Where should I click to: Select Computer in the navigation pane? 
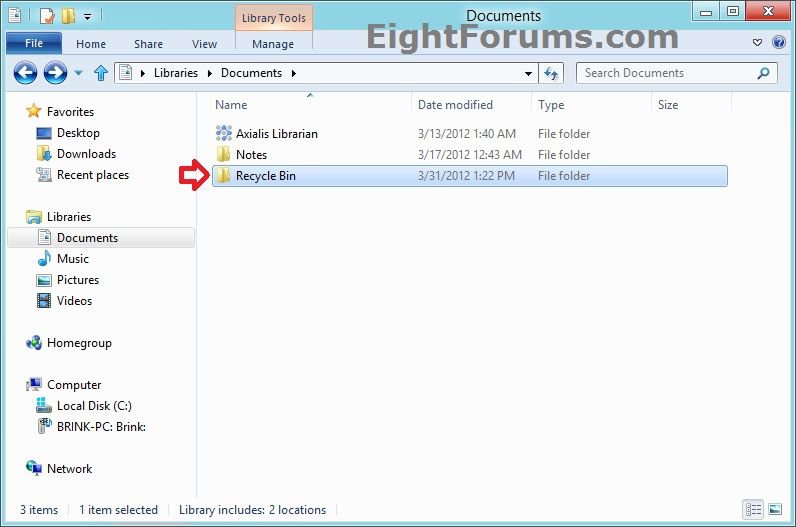pos(74,385)
